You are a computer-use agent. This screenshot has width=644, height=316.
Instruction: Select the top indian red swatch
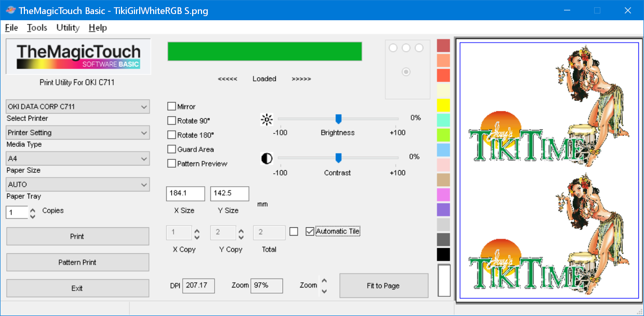pyautogui.click(x=443, y=46)
